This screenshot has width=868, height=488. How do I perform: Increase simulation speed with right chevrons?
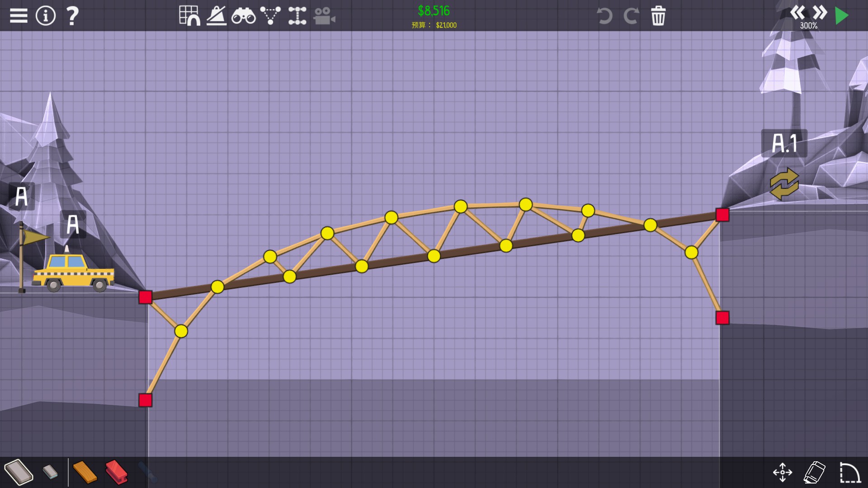tap(820, 12)
